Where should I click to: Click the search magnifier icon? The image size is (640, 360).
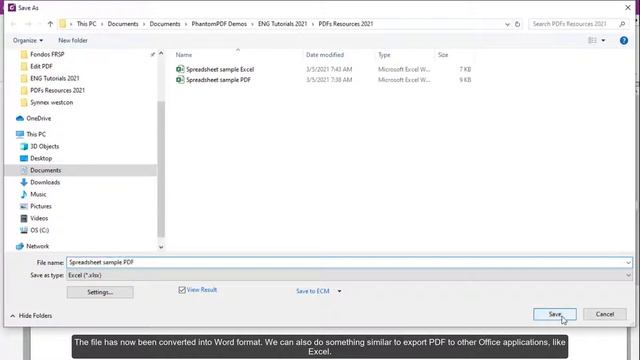[622, 24]
